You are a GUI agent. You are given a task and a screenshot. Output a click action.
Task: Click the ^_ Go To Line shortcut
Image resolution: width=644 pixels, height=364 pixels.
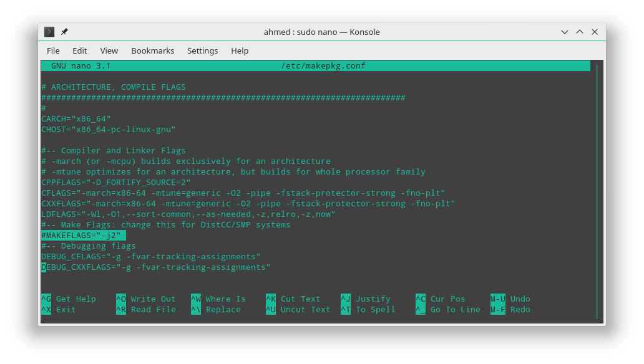(x=447, y=310)
